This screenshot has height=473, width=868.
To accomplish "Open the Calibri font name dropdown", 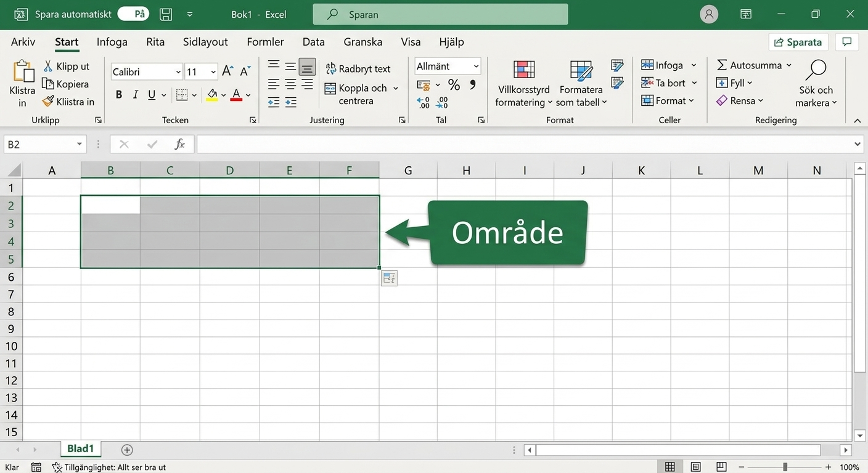I will pyautogui.click(x=178, y=72).
